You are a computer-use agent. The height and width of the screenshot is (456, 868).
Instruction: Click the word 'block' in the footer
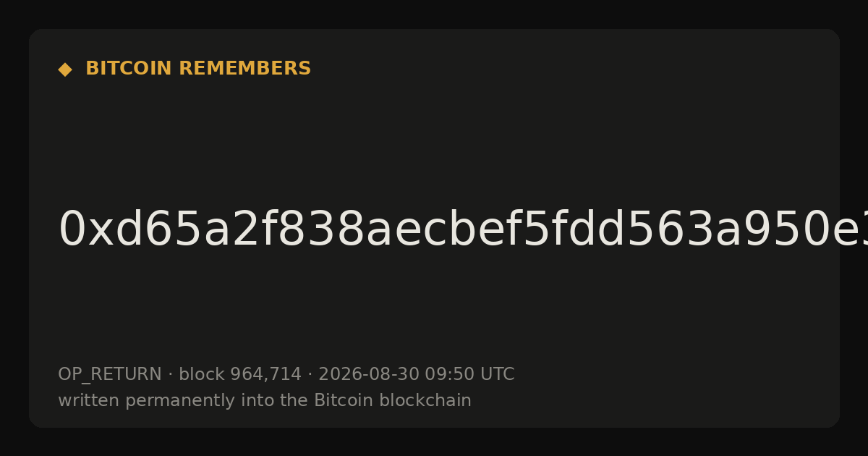point(202,374)
